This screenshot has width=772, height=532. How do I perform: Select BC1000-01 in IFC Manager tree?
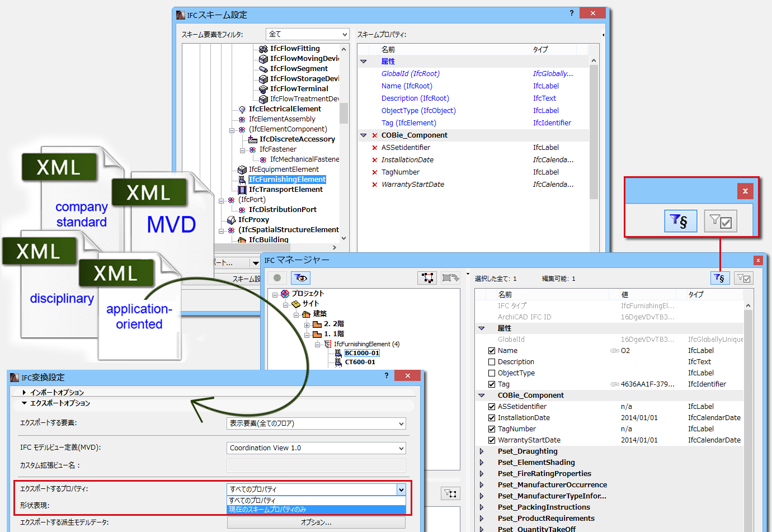point(362,353)
